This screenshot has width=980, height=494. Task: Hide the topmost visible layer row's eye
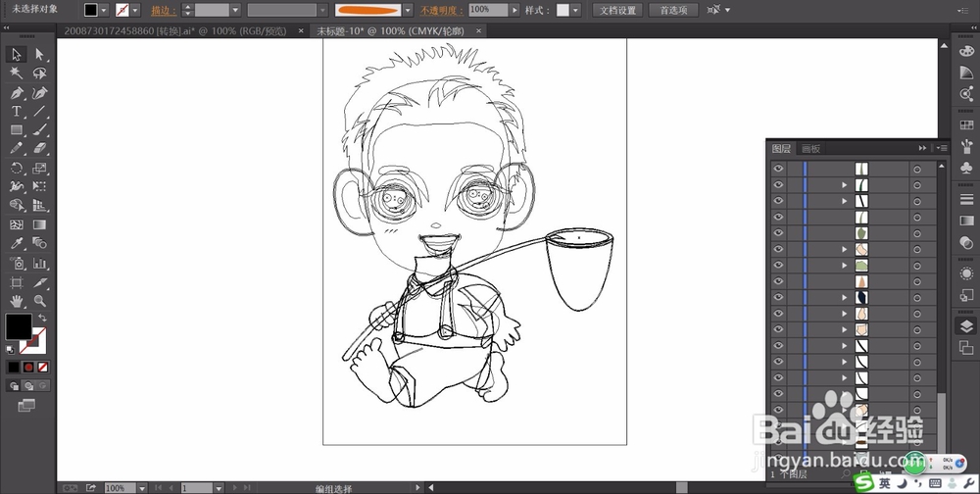778,169
